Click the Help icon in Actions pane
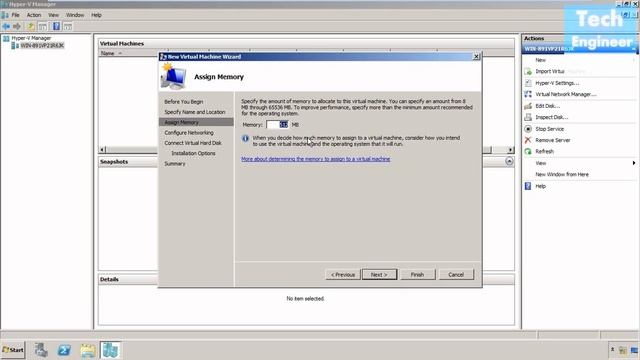Image resolution: width=640 pixels, height=360 pixels. (x=528, y=186)
